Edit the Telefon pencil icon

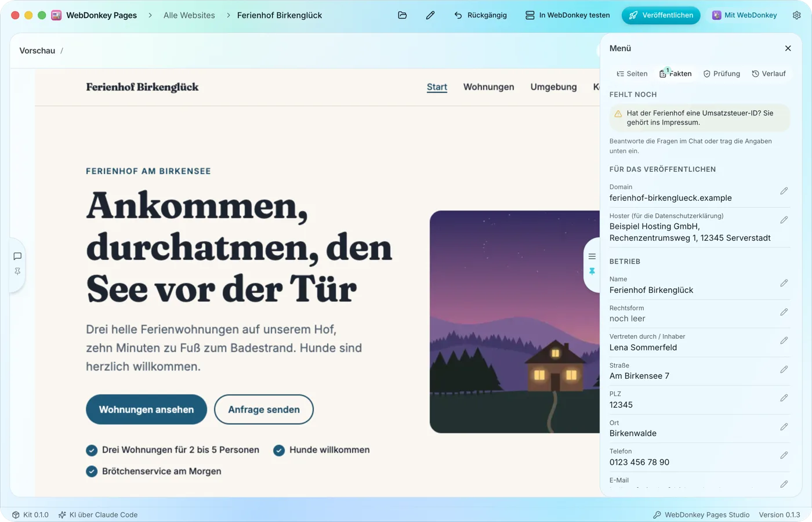pos(784,455)
